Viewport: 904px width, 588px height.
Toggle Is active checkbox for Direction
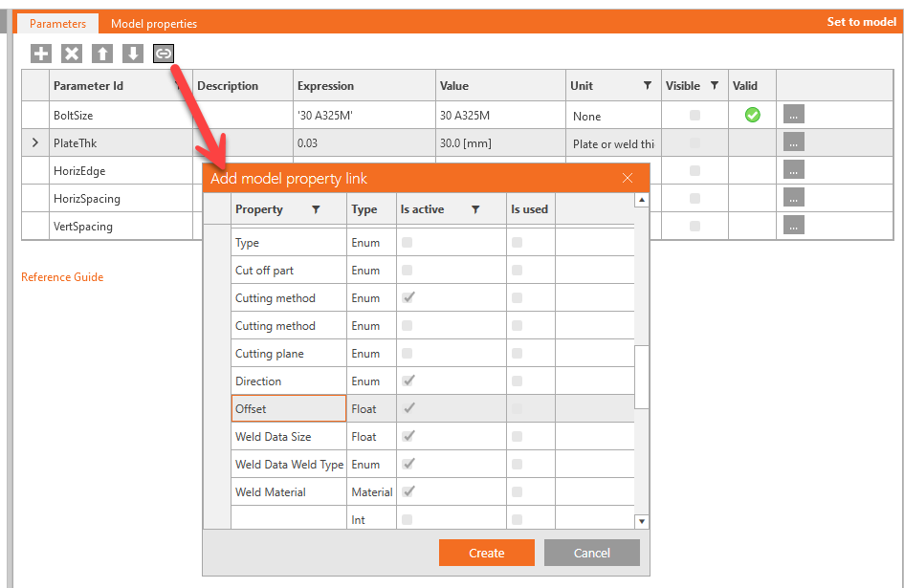click(408, 381)
